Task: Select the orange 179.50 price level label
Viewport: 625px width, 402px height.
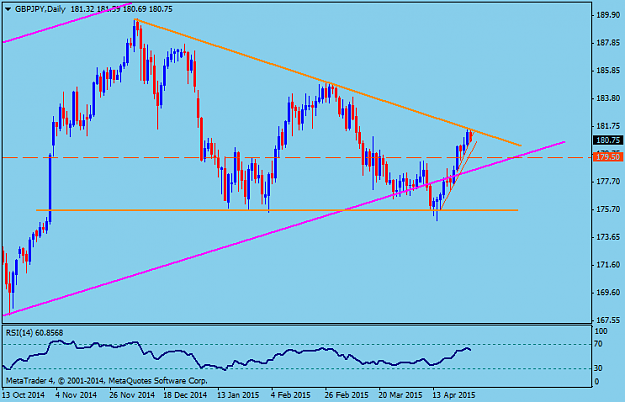Action: click(x=608, y=157)
